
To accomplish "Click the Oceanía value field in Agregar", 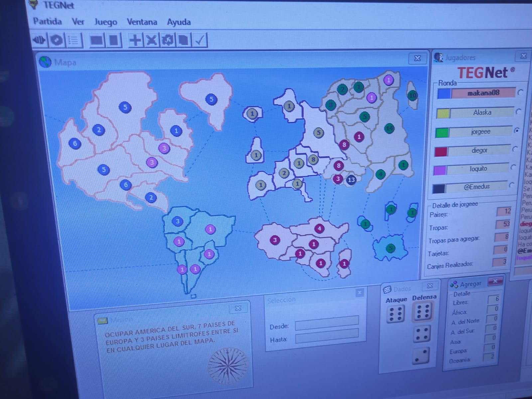I will coord(489,357).
